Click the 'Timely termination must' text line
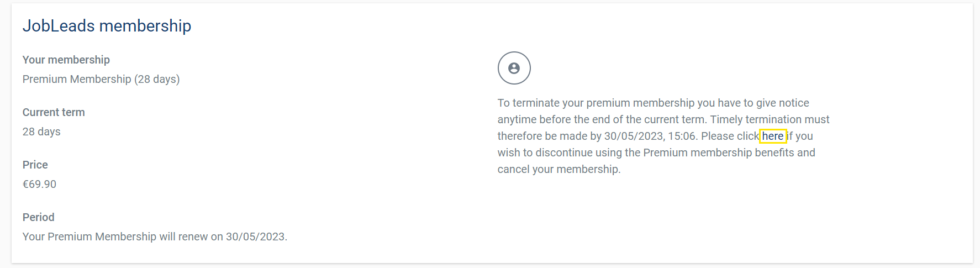Screen dimensions: 980x268 [770, 119]
